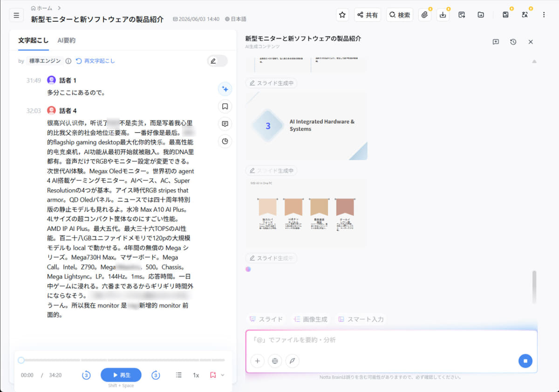Click the red add-bookmark icon in player
This screenshot has height=392, width=559.
pyautogui.click(x=213, y=375)
